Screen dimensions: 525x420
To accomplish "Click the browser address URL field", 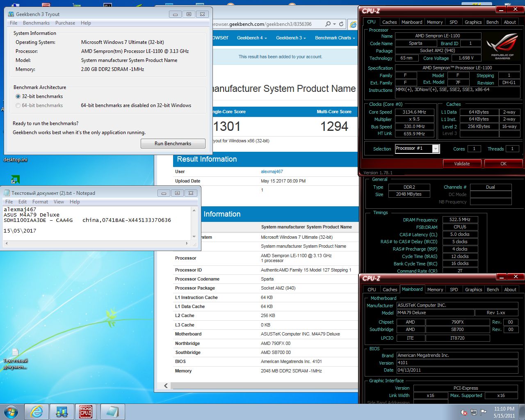I will click(267, 24).
